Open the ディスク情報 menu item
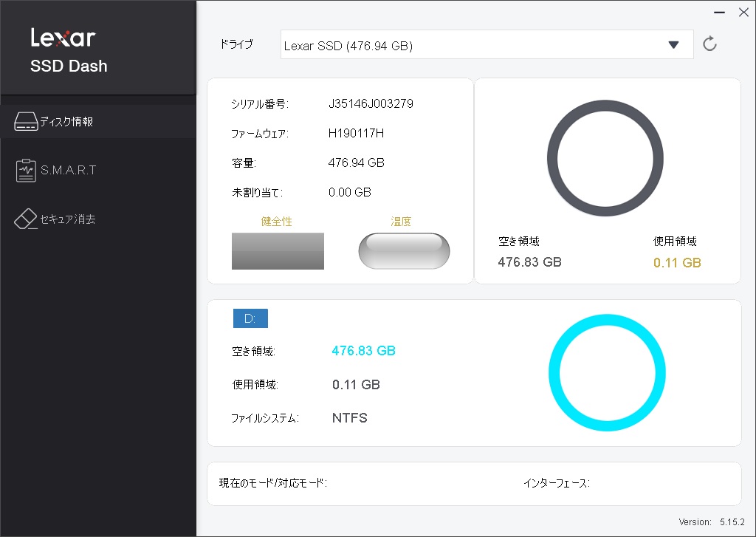This screenshot has width=756, height=537. pos(66,123)
